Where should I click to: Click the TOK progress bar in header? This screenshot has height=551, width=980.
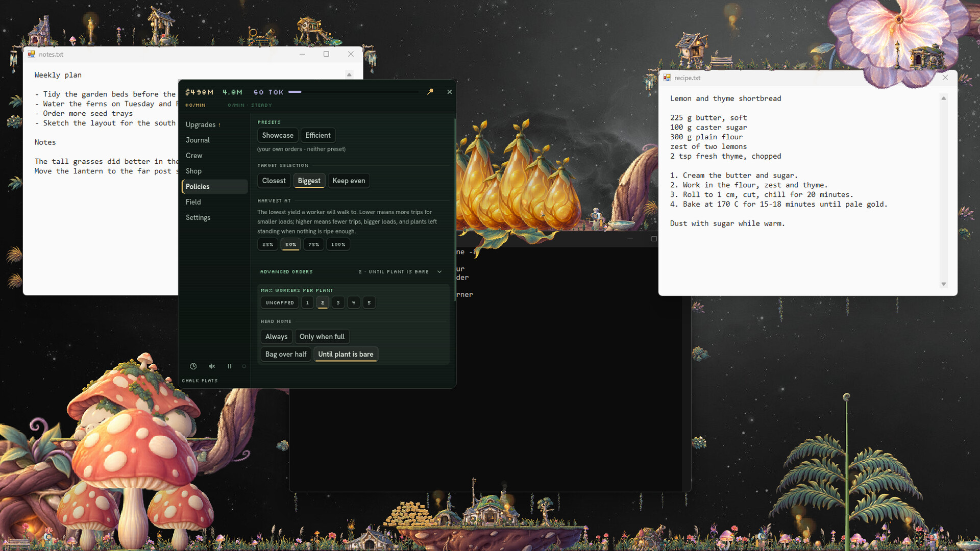pos(353,92)
